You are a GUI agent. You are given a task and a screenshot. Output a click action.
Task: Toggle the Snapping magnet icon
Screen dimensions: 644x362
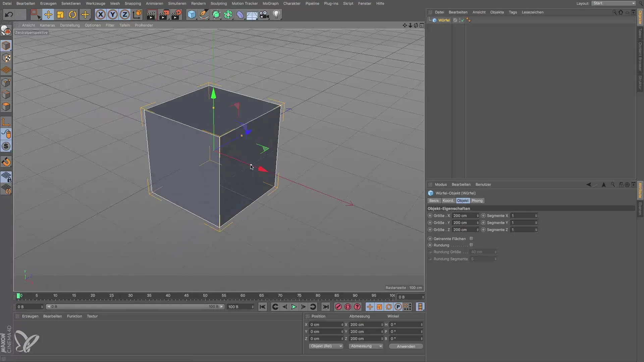click(6, 162)
